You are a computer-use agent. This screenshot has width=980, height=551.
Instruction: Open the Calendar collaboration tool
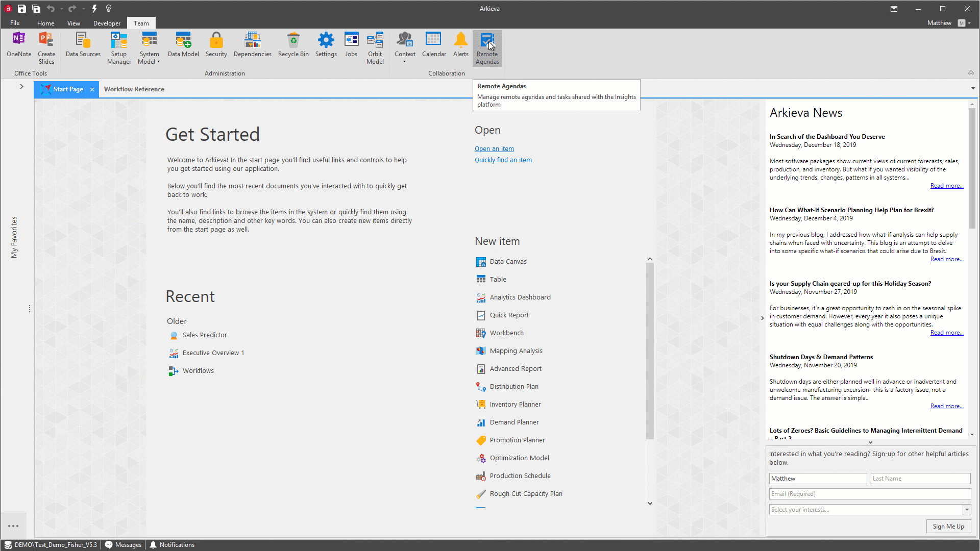click(434, 44)
